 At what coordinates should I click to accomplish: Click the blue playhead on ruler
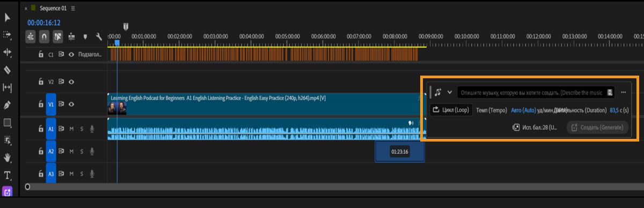(117, 43)
